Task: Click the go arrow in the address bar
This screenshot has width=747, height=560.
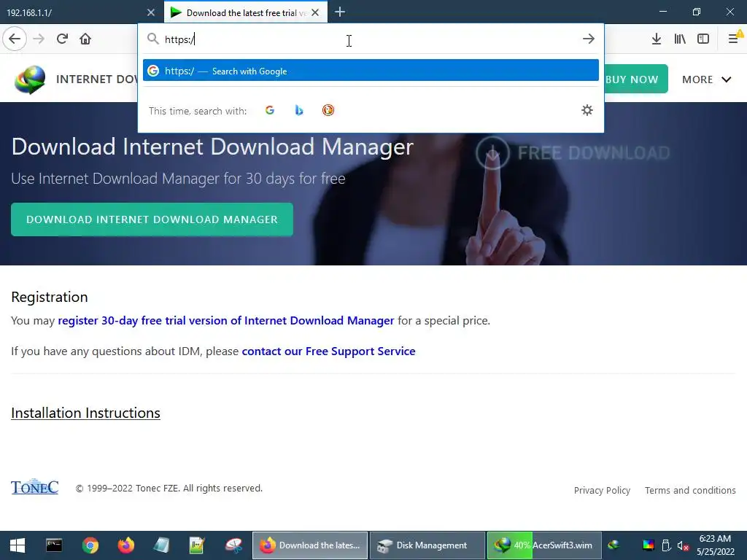Action: click(589, 39)
